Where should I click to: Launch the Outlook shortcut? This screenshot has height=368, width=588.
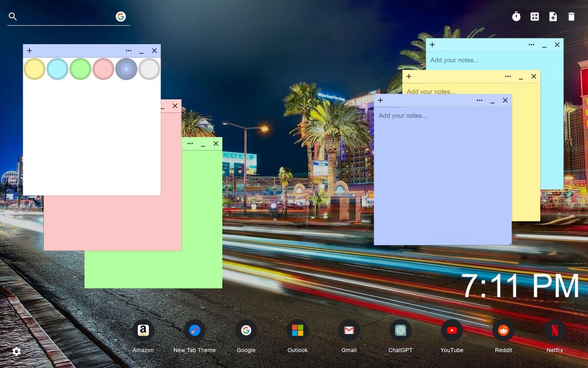298,330
